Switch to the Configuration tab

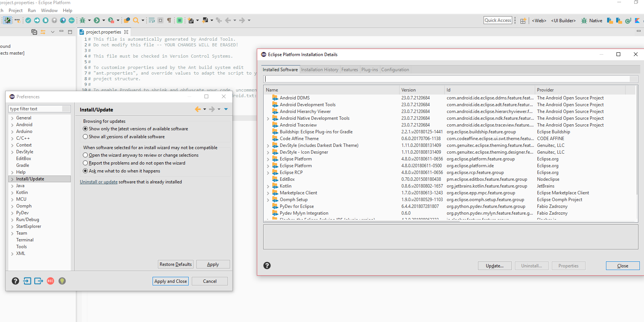click(395, 70)
